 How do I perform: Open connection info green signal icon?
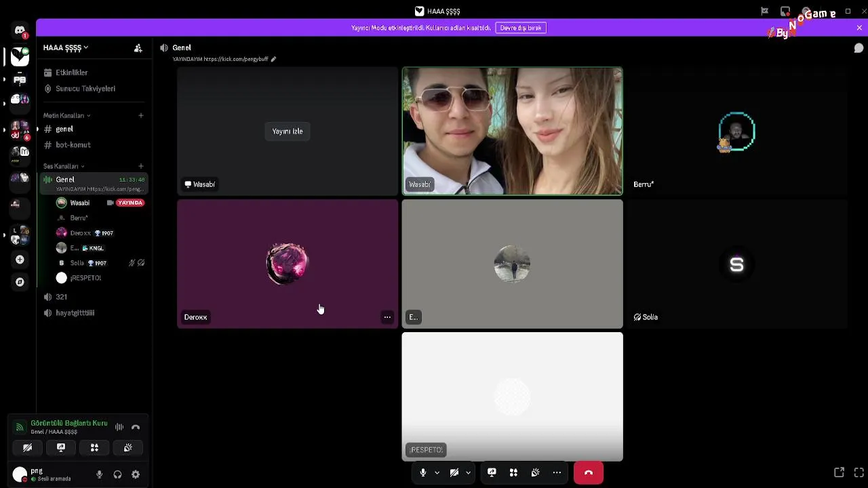click(20, 427)
